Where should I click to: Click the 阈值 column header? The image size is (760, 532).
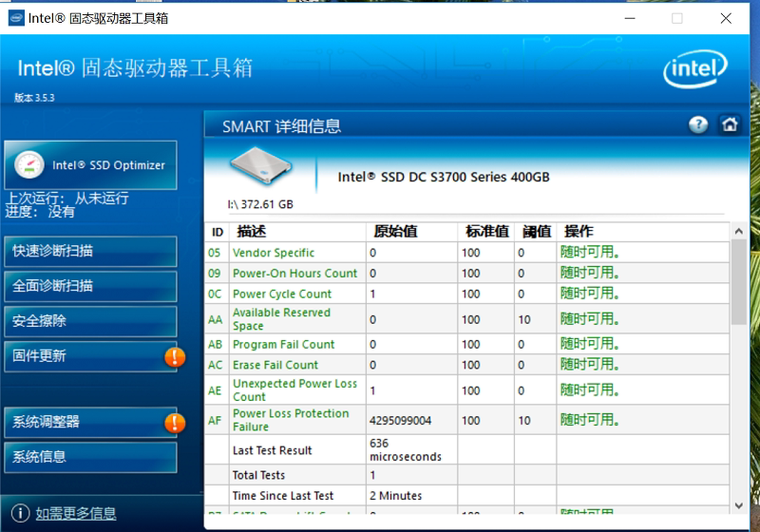tap(536, 232)
